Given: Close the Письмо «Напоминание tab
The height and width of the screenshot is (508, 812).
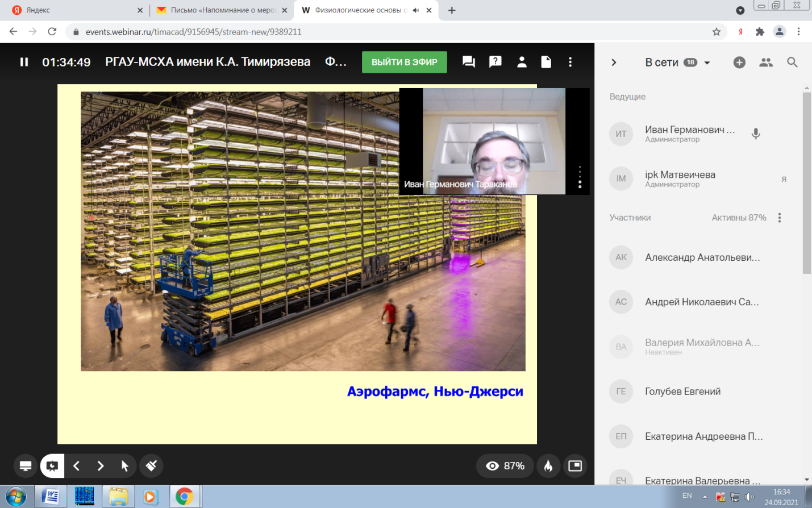Looking at the screenshot, I should (284, 10).
